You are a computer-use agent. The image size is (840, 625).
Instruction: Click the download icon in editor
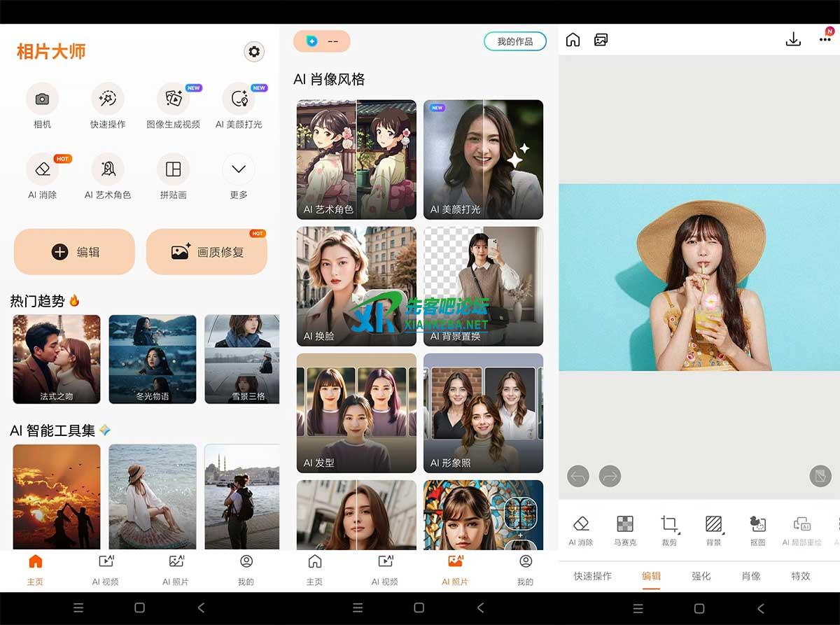coord(793,40)
